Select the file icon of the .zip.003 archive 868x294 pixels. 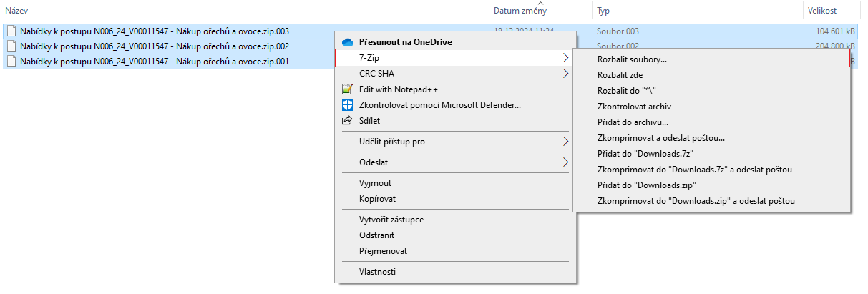(x=11, y=31)
